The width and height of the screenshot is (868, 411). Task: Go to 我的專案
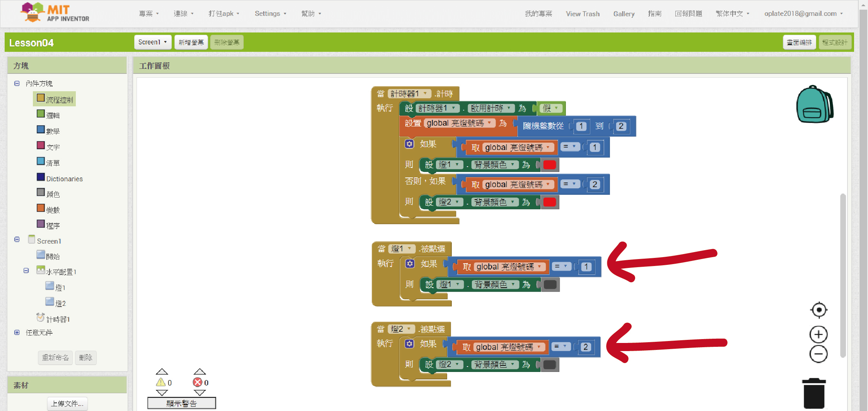[x=538, y=14]
